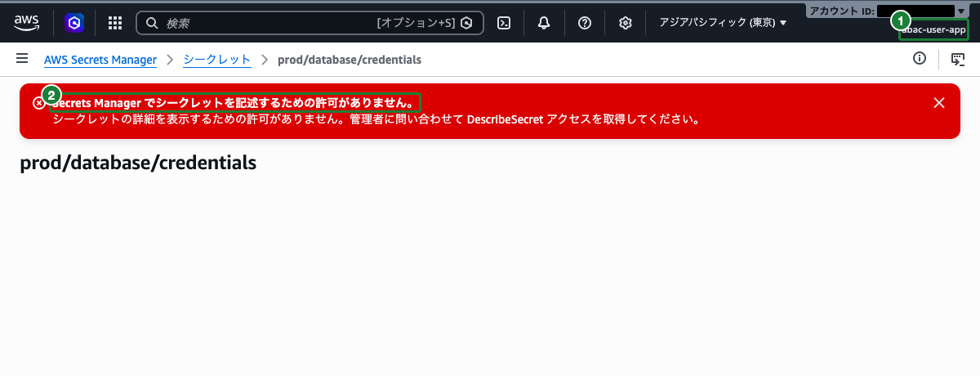
Task: Click the error circle icon in banner
Action: pyautogui.click(x=38, y=103)
